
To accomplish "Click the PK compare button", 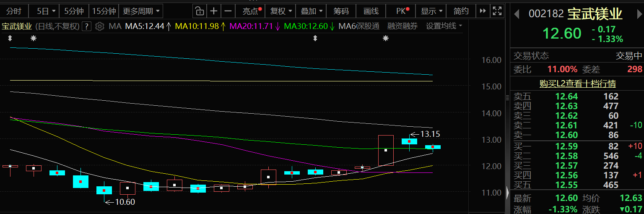I will tap(402, 11).
